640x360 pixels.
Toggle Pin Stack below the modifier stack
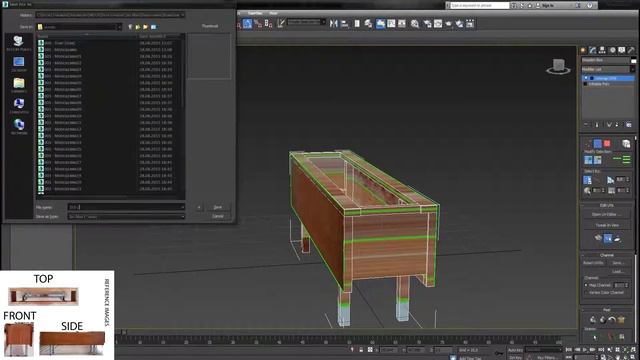586,125
